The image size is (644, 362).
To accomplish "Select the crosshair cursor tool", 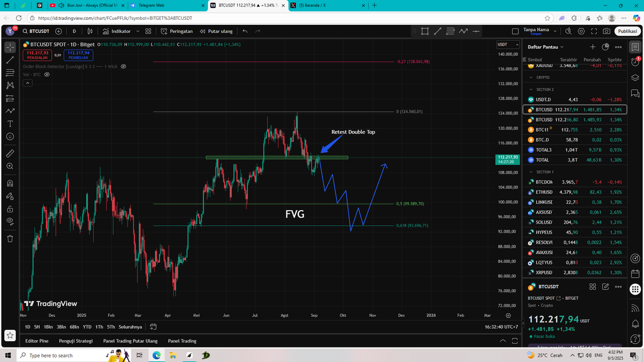I will 10,47.
